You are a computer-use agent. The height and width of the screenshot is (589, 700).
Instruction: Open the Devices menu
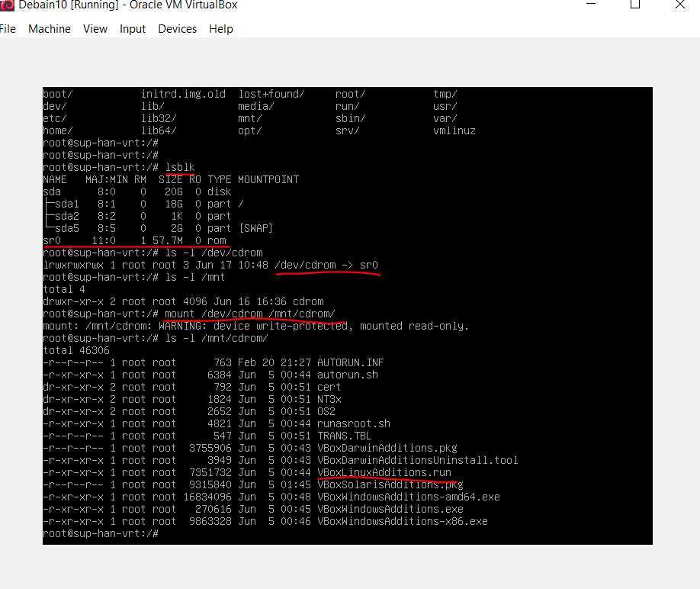coord(177,29)
